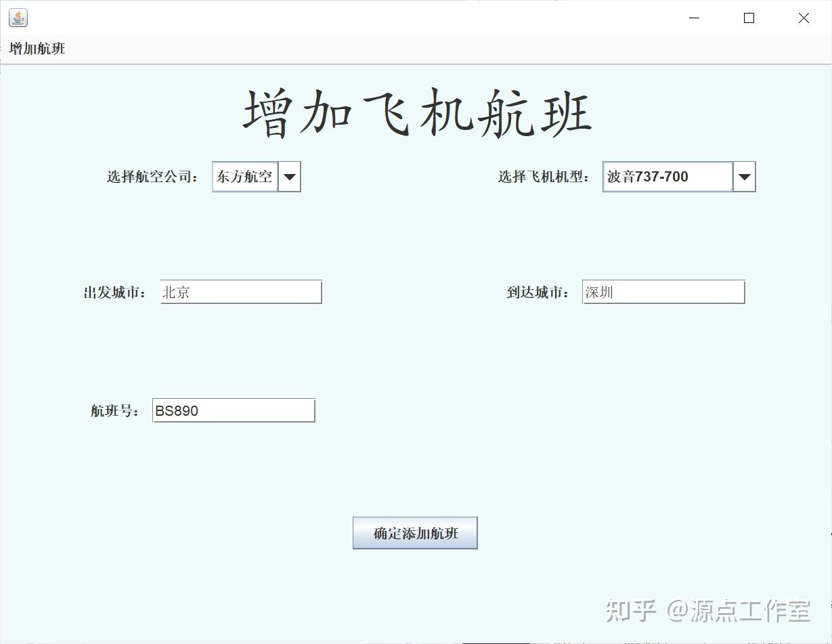Maximize the window

coord(749,18)
